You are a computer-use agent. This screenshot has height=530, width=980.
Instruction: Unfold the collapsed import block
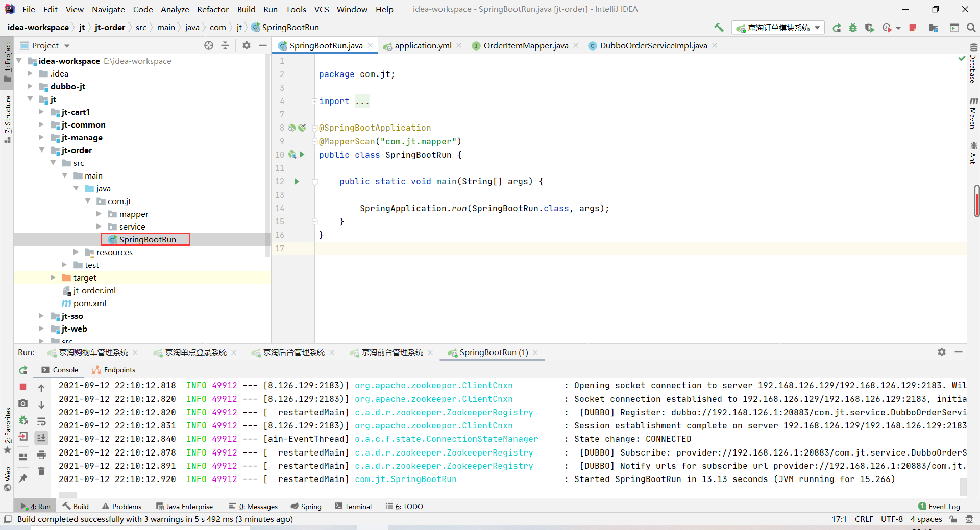pos(314,102)
